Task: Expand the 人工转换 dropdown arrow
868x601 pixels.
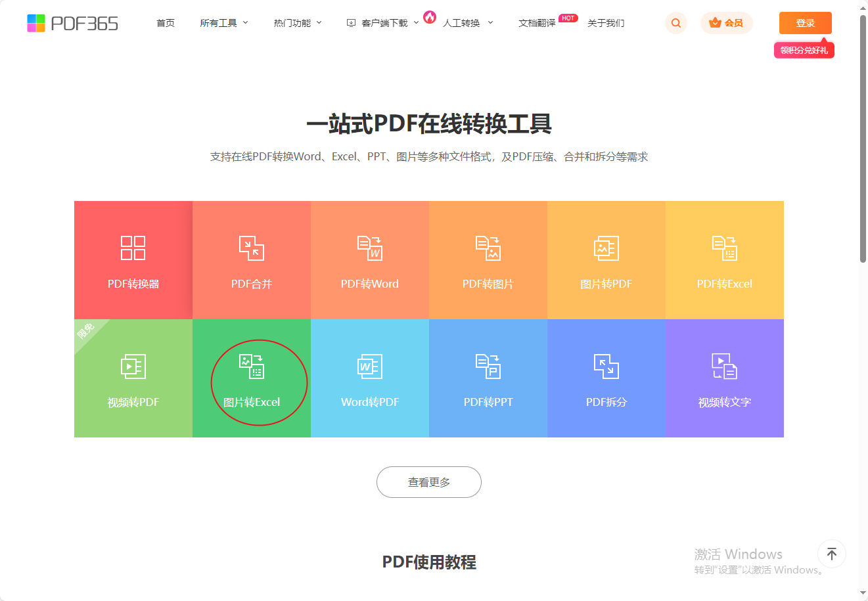Action: tap(490, 23)
